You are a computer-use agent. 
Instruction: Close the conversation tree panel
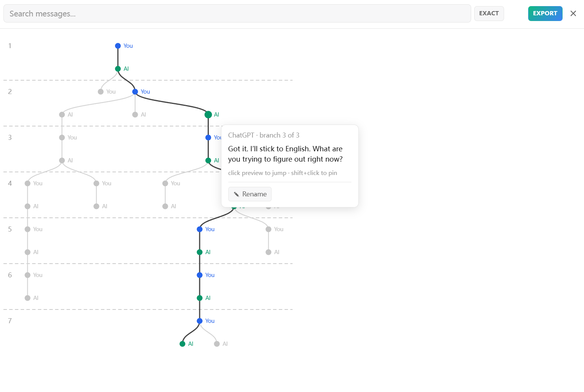573,13
